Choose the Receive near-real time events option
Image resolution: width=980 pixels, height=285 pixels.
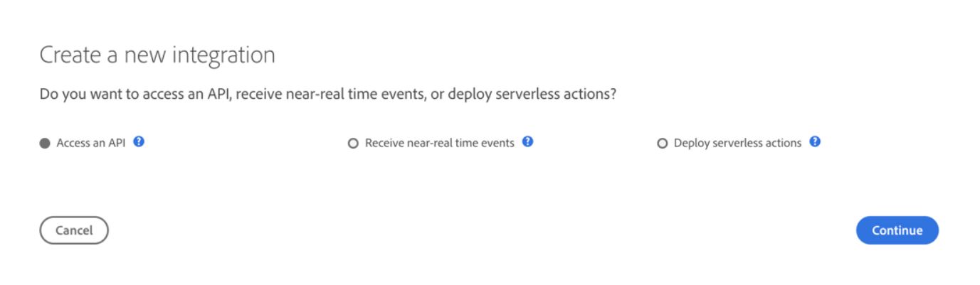point(352,143)
